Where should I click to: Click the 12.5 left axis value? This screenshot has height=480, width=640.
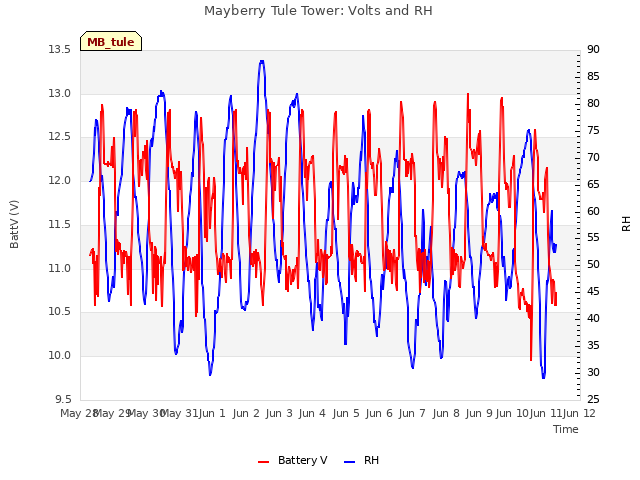coord(60,137)
